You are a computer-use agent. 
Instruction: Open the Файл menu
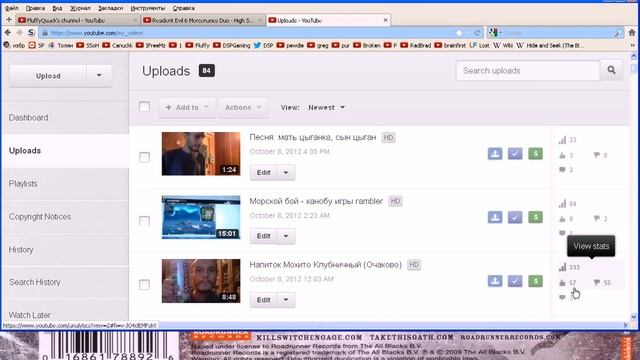pyautogui.click(x=11, y=8)
